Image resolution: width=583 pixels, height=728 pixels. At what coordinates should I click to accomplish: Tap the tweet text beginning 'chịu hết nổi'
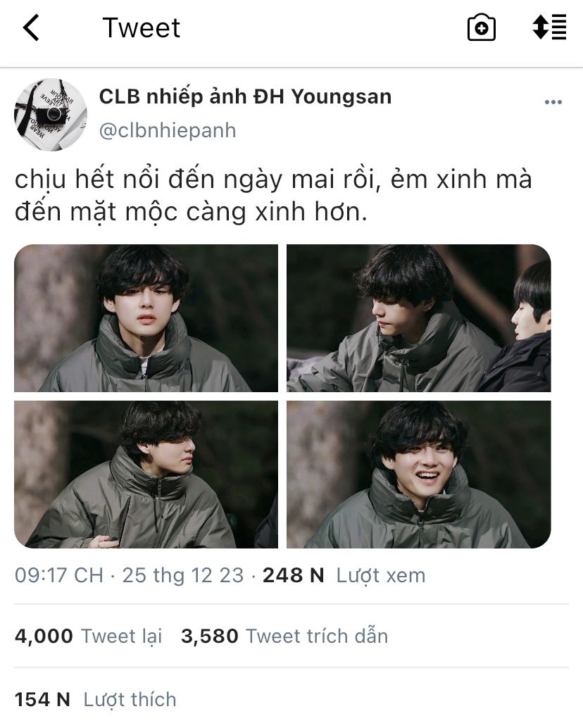(273, 196)
